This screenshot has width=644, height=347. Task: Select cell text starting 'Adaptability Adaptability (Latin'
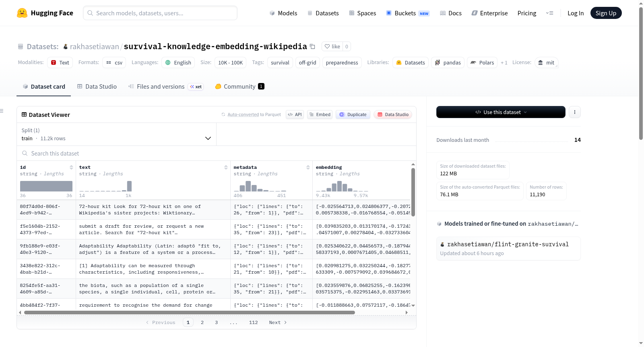point(153,249)
